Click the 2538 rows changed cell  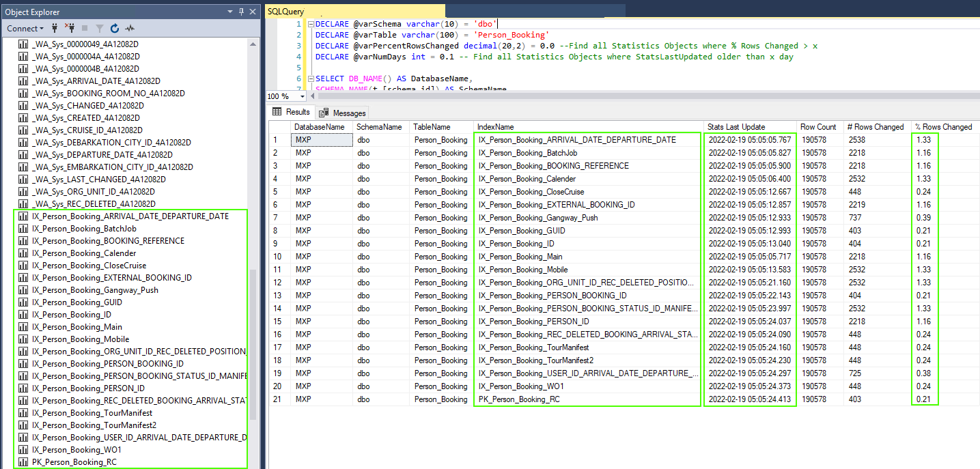pos(876,140)
